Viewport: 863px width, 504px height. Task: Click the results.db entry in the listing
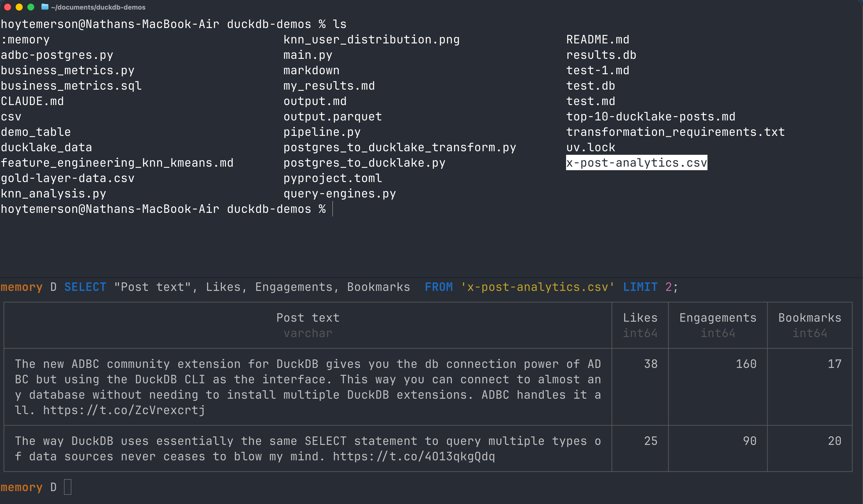pos(601,55)
